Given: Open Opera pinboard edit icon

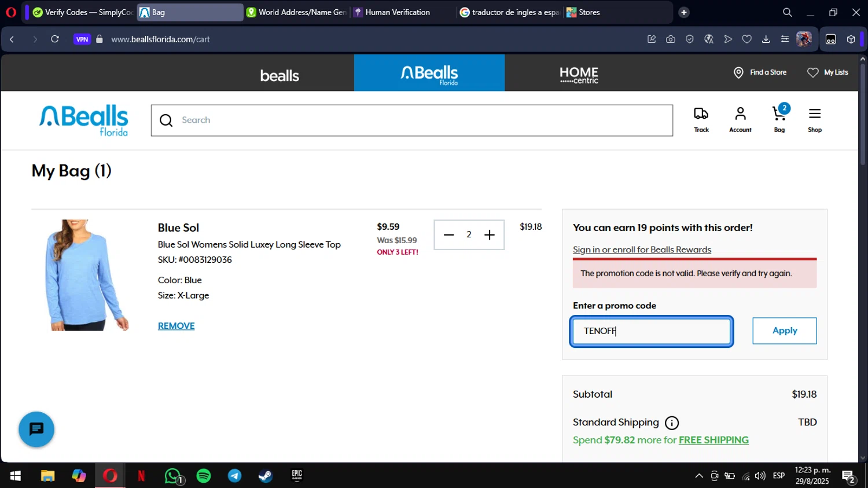Looking at the screenshot, I should (x=652, y=39).
